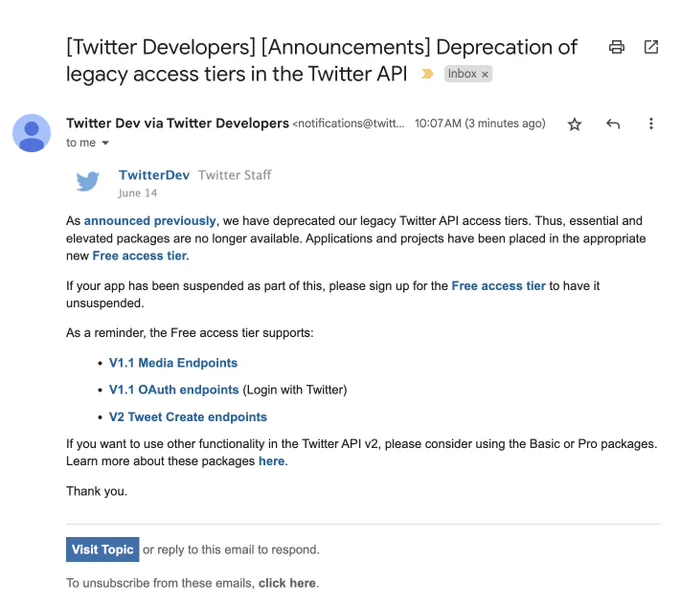Click the 'Twitter Staff' label
This screenshot has height=605, width=680.
point(235,175)
